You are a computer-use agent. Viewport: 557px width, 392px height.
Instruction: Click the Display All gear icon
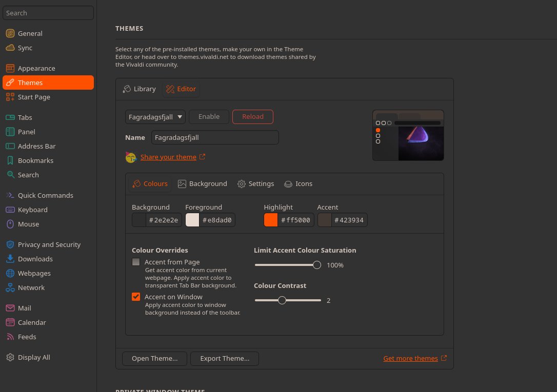10,357
